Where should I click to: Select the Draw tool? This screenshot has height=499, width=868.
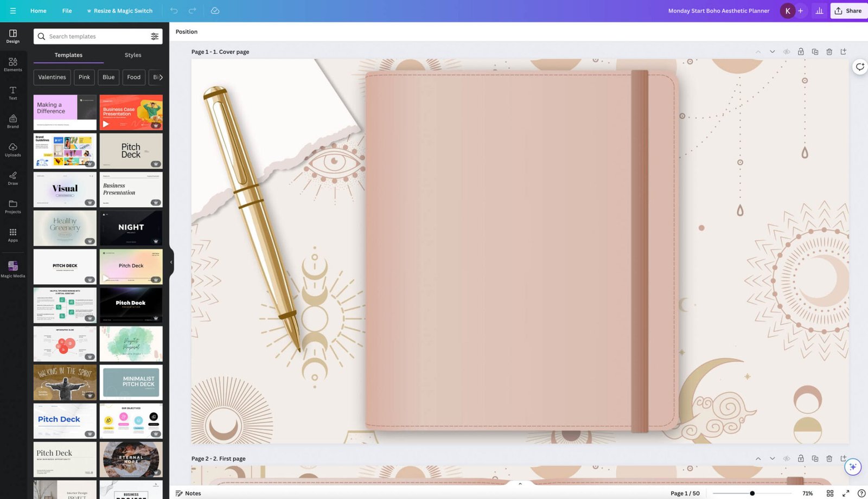13,178
